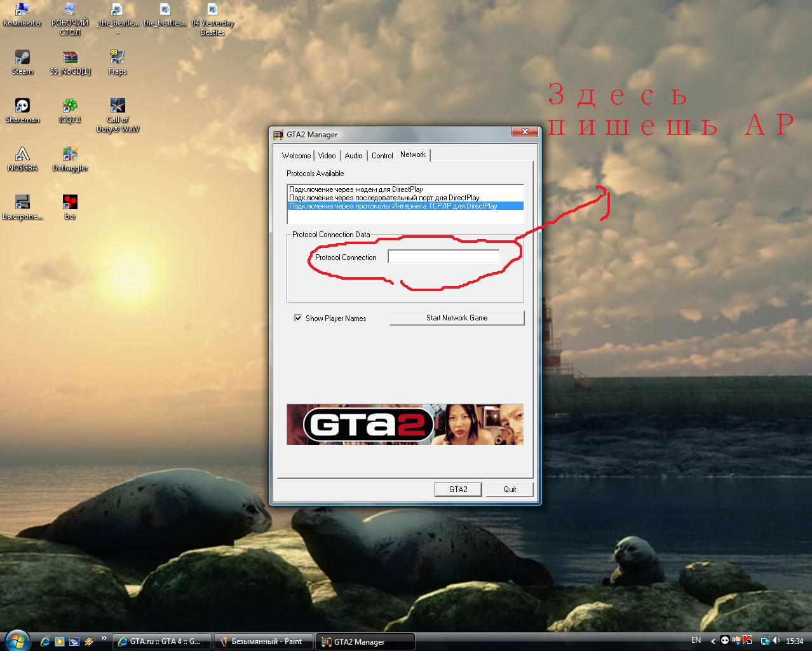812x651 pixels.
Task: Click the Quit button
Action: point(510,490)
